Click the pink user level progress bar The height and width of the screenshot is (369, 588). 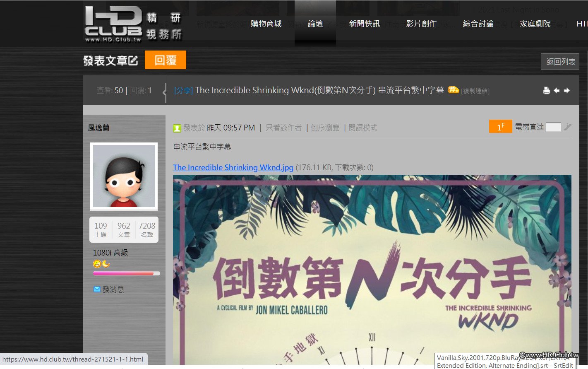127,273
